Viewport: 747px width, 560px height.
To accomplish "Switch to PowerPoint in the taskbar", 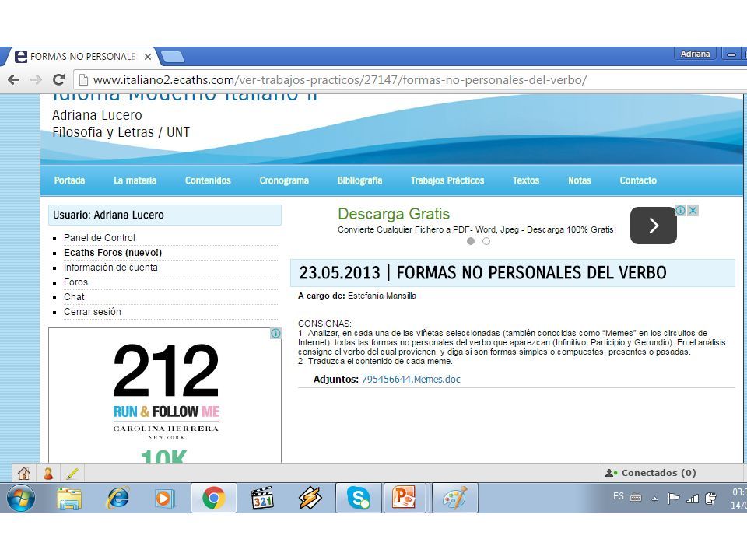I will click(x=404, y=498).
